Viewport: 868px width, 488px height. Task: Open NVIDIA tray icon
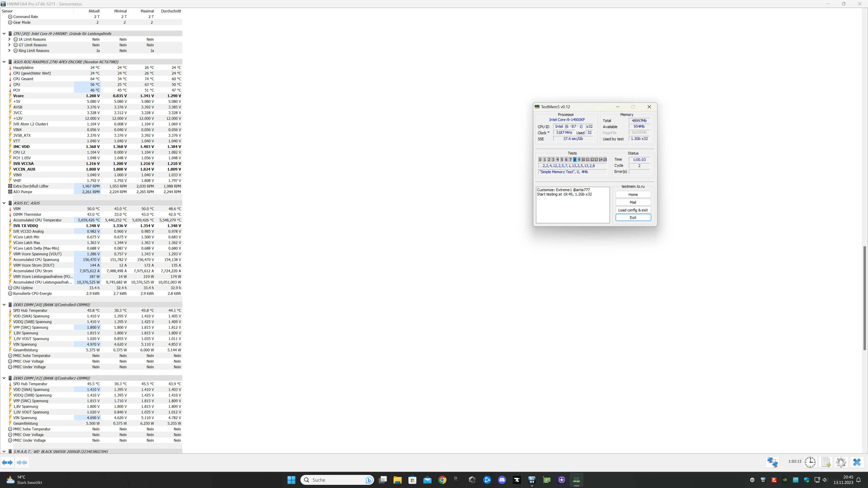785,480
